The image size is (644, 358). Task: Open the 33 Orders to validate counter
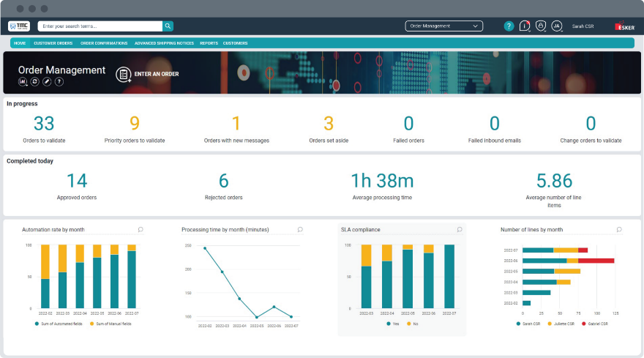click(x=44, y=124)
